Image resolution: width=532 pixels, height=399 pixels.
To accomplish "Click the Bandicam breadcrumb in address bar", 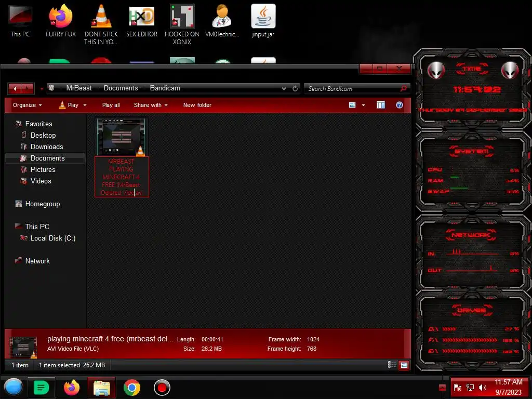I will coord(165,88).
